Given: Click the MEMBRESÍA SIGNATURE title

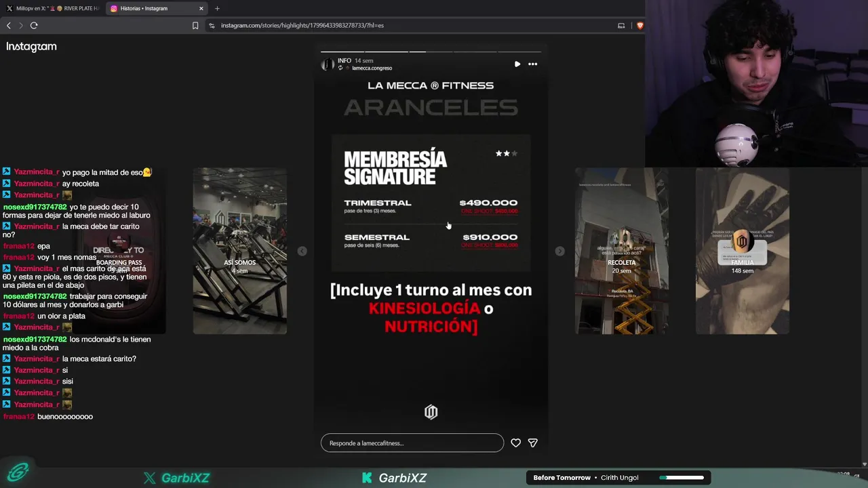Looking at the screenshot, I should pos(395,168).
